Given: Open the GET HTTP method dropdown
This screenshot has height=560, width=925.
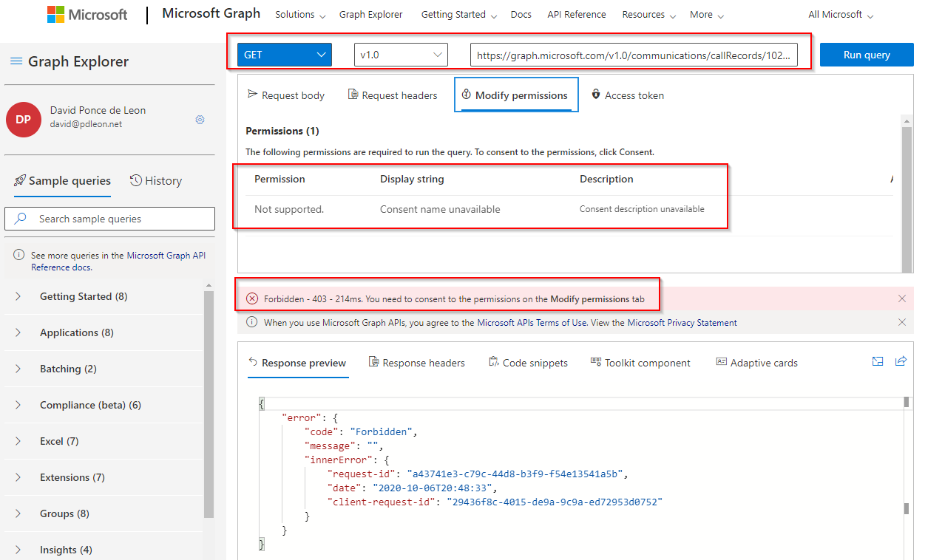Looking at the screenshot, I should [x=284, y=55].
